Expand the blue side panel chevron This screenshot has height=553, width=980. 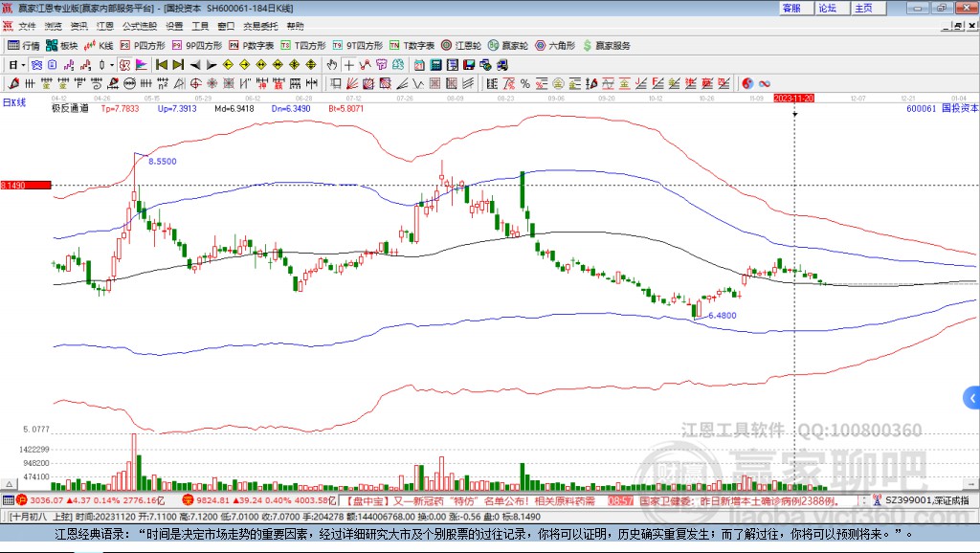pos(972,397)
